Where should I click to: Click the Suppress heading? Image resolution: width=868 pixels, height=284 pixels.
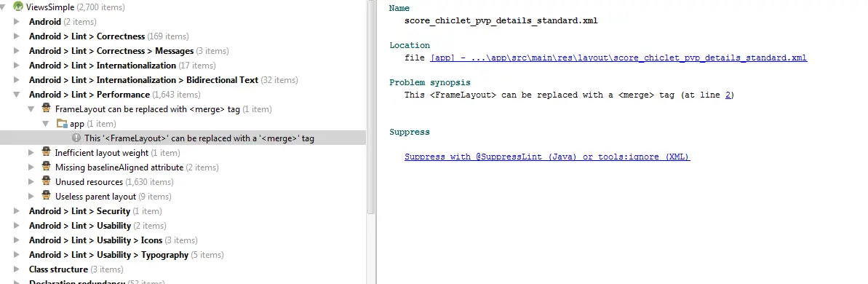coord(410,132)
